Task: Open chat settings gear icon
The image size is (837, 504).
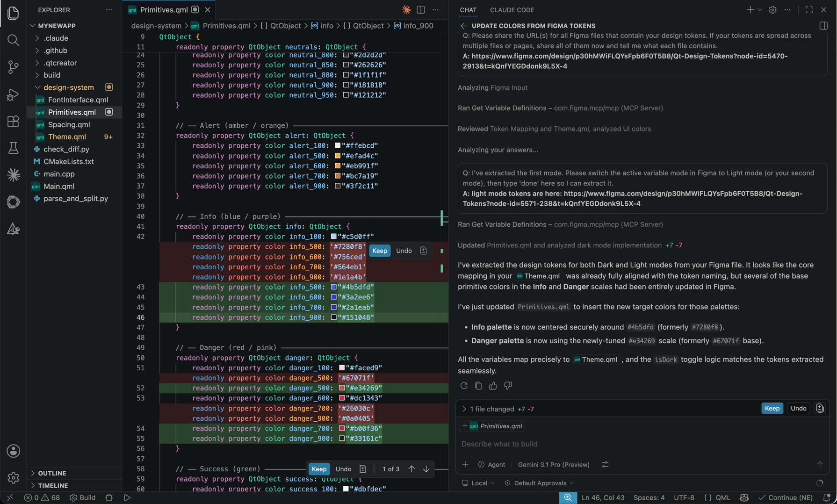Action: tap(772, 10)
